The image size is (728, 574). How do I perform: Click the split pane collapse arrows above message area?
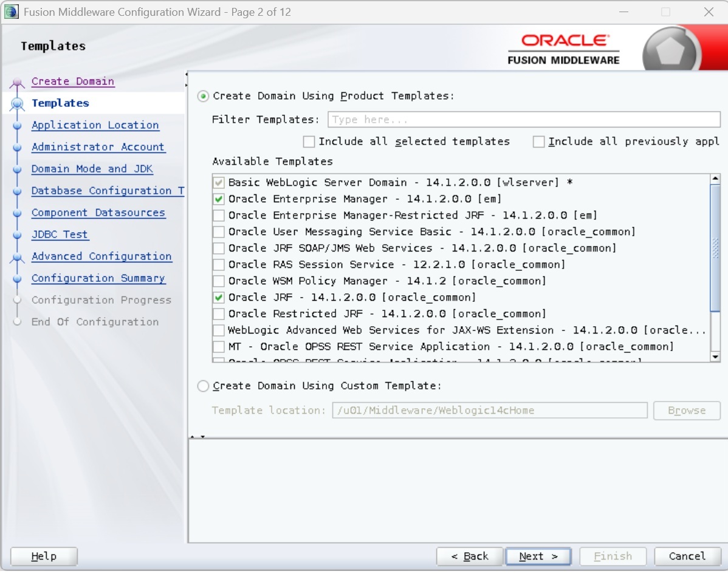[x=197, y=437]
